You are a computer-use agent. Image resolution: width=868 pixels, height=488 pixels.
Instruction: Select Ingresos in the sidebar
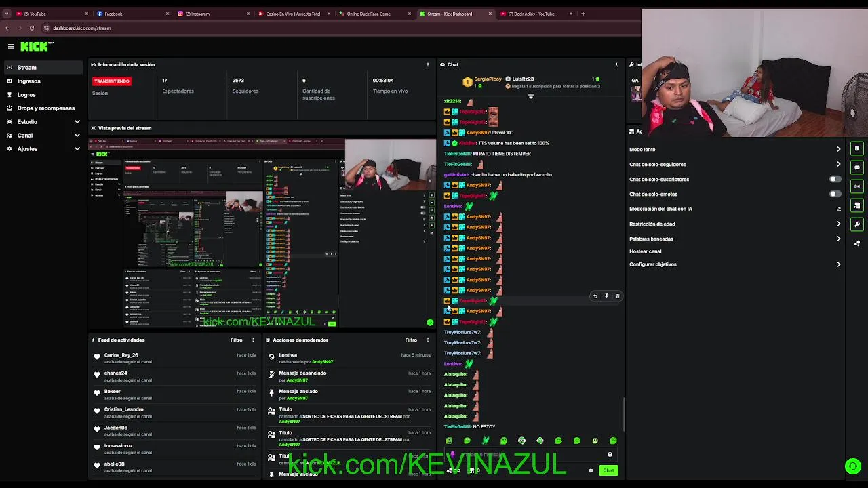[x=43, y=81]
